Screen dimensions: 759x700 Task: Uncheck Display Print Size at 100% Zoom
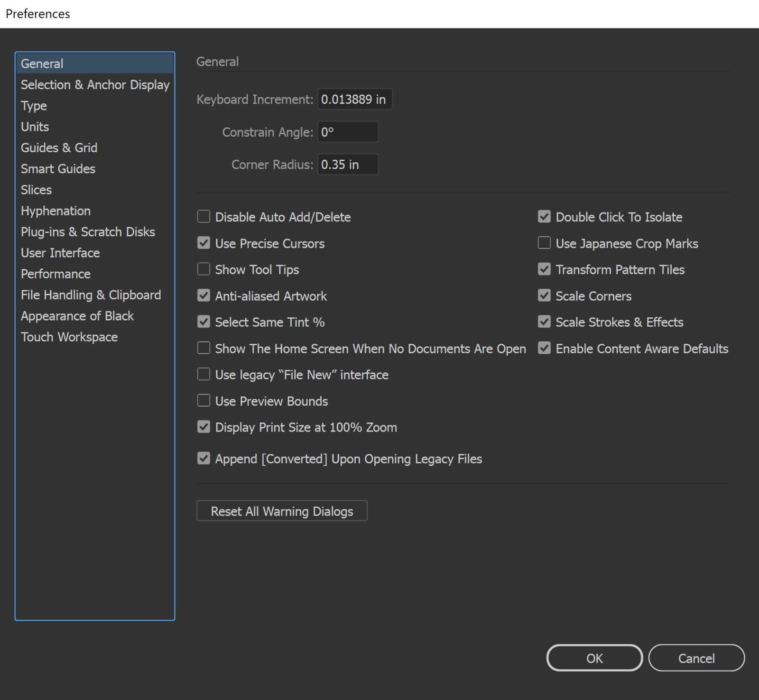click(x=204, y=427)
